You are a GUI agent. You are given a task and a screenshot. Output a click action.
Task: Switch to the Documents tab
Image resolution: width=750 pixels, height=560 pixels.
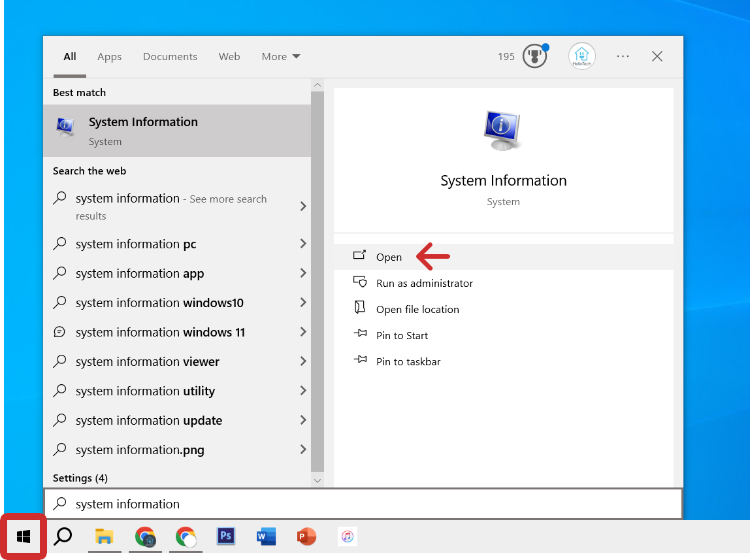point(170,56)
